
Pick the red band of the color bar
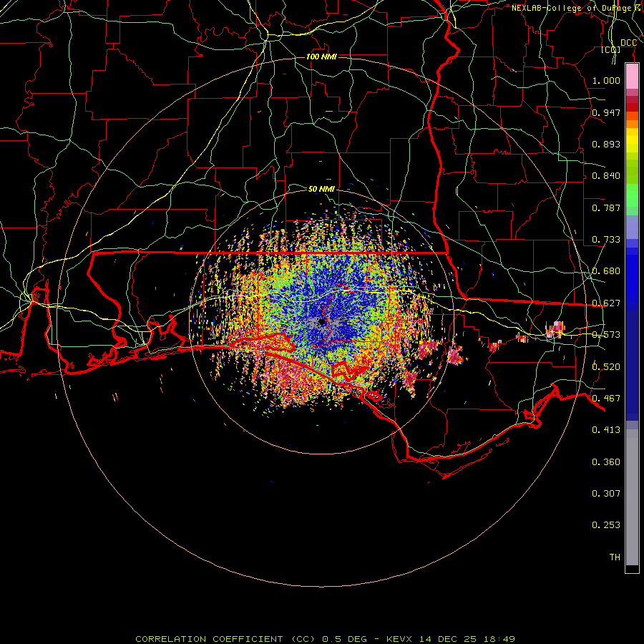(632, 107)
